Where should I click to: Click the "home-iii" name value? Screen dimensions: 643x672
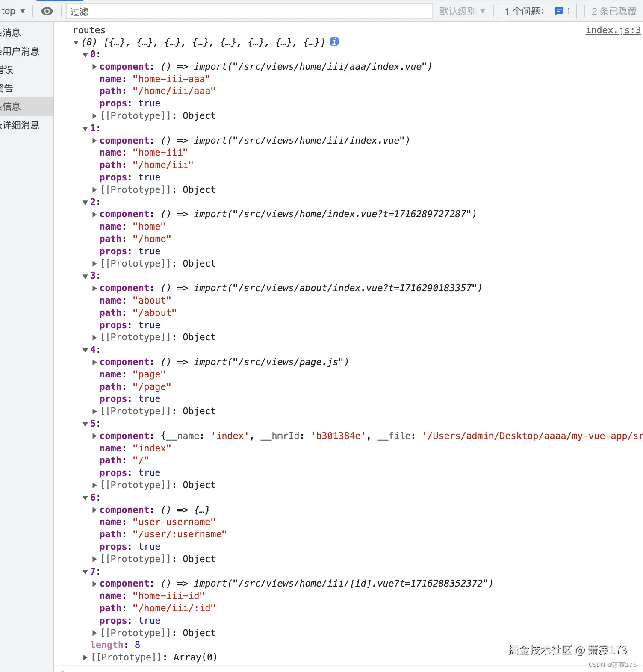(x=160, y=153)
